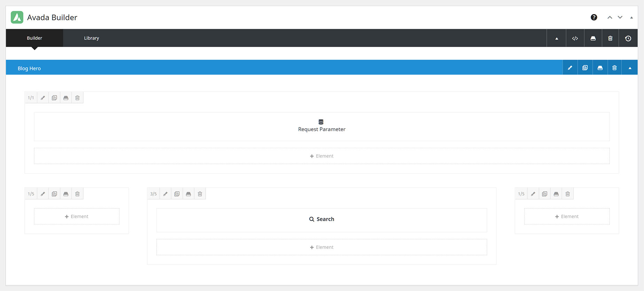Switch to the Builder tab
This screenshot has width=644, height=291.
[x=34, y=38]
